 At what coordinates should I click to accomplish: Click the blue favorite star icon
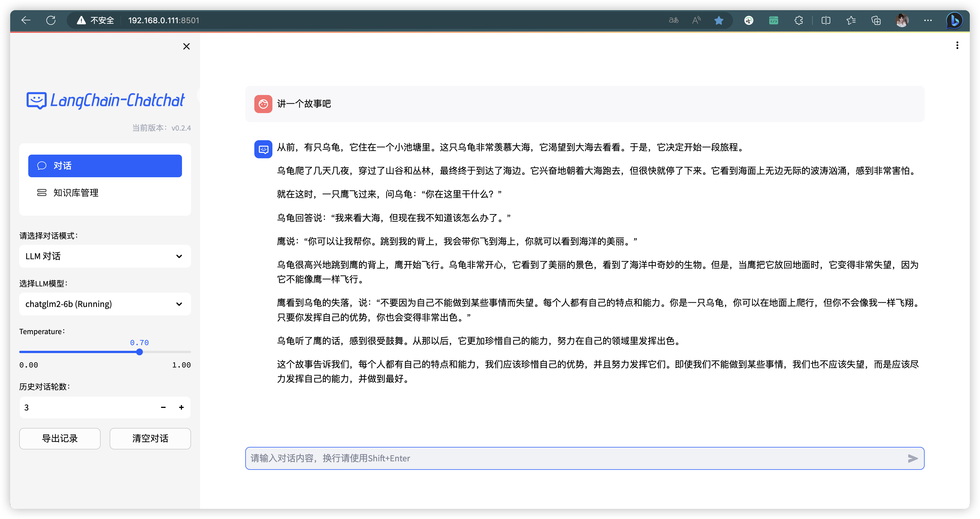[x=719, y=21]
